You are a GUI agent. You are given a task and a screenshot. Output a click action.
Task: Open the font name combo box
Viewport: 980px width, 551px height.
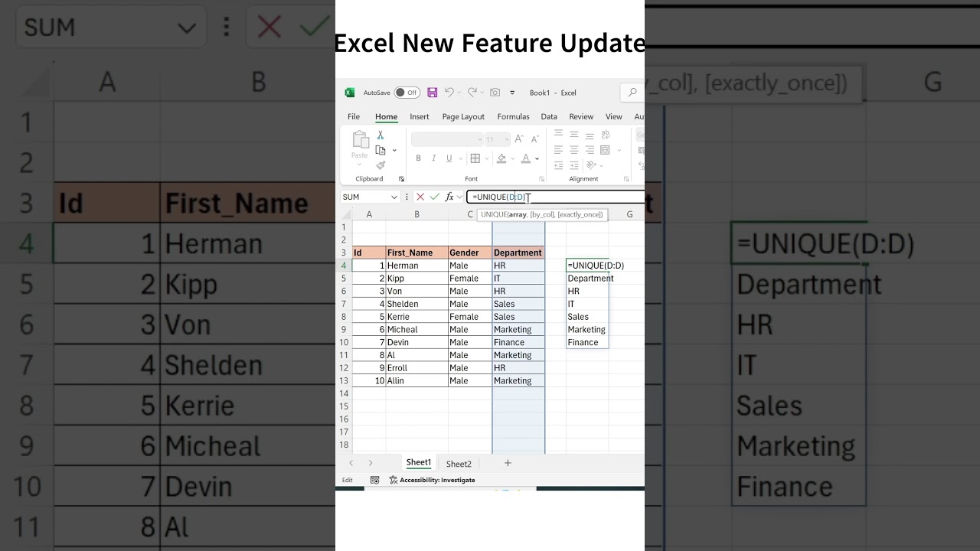[x=447, y=139]
